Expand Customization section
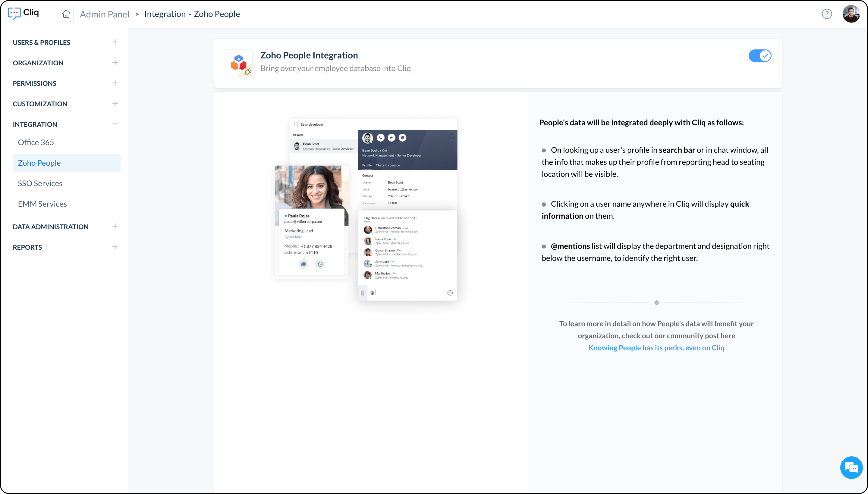The height and width of the screenshot is (494, 868). (115, 104)
